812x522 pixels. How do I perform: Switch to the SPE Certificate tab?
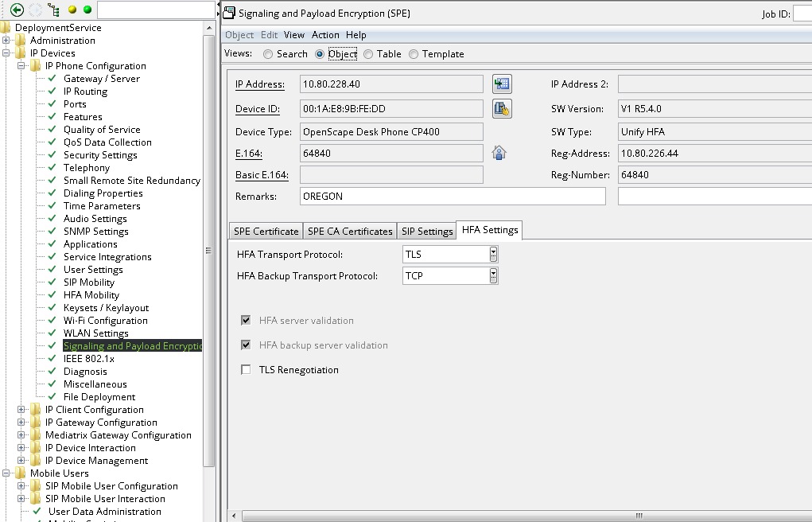coord(266,232)
